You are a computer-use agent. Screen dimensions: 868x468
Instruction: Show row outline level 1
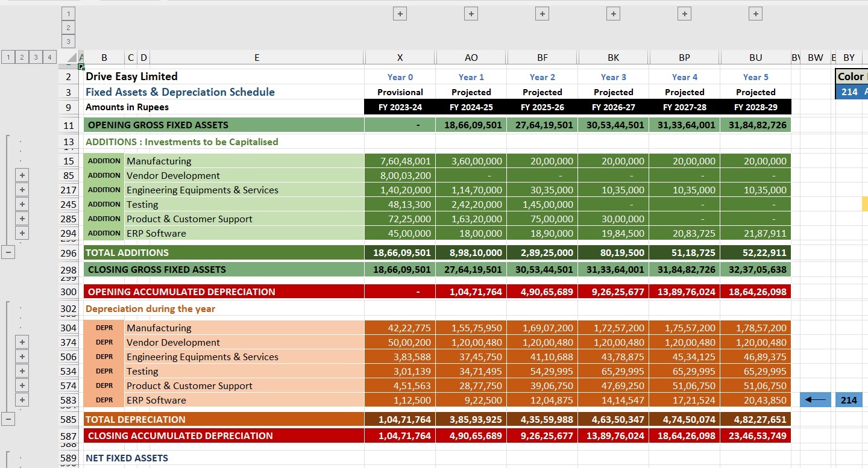8,57
